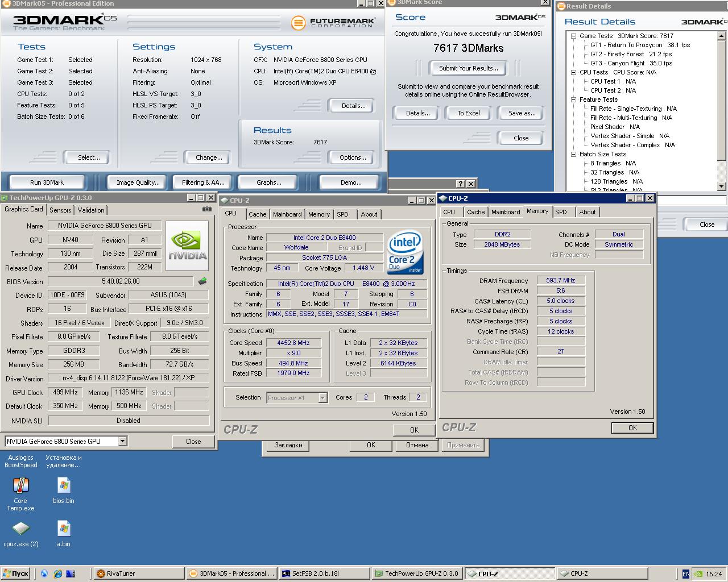Click the Result Details scrollbar thumb
Image resolution: width=728 pixels, height=582 pixels.
click(x=721, y=100)
